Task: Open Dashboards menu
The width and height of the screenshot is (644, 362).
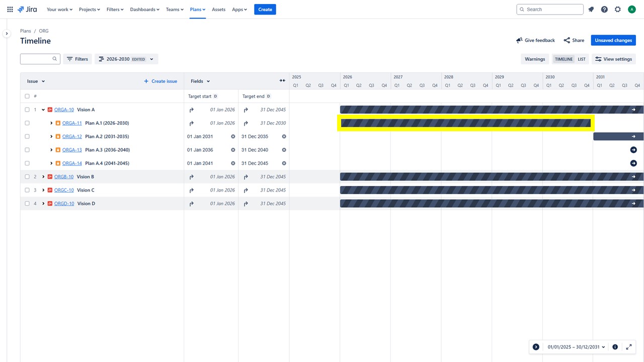Action: click(144, 9)
